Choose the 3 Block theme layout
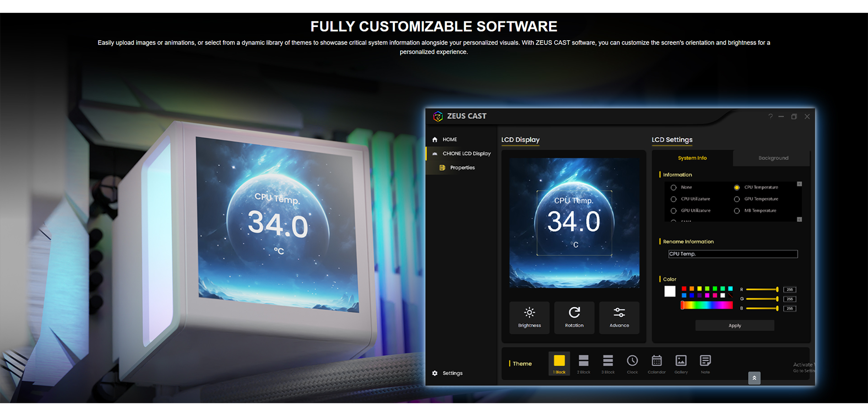The width and height of the screenshot is (868, 416). pos(608,364)
